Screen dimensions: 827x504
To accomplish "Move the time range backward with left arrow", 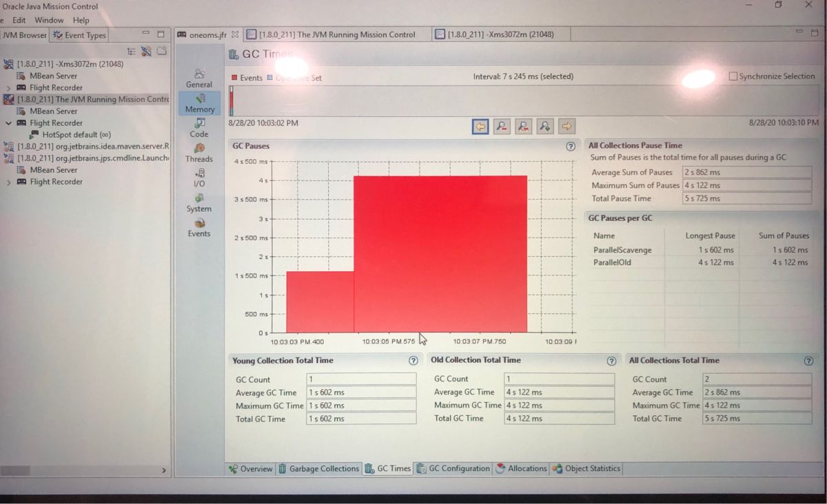I will tap(481, 126).
